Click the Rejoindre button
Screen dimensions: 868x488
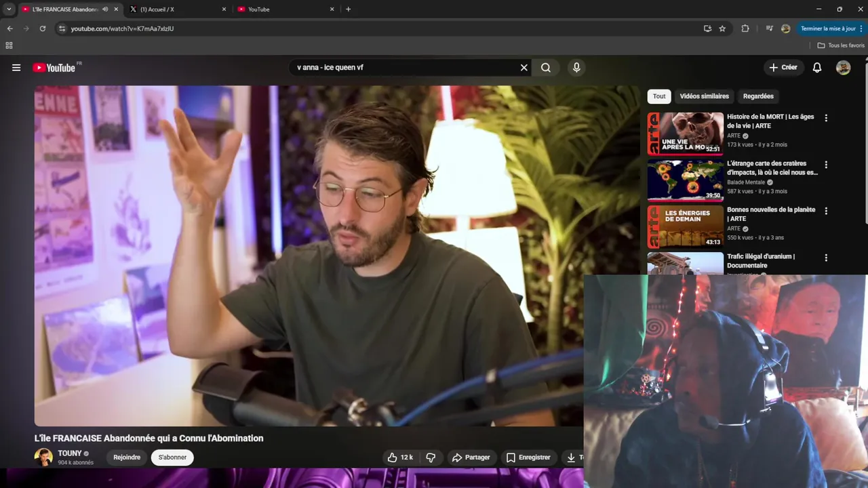click(x=127, y=457)
